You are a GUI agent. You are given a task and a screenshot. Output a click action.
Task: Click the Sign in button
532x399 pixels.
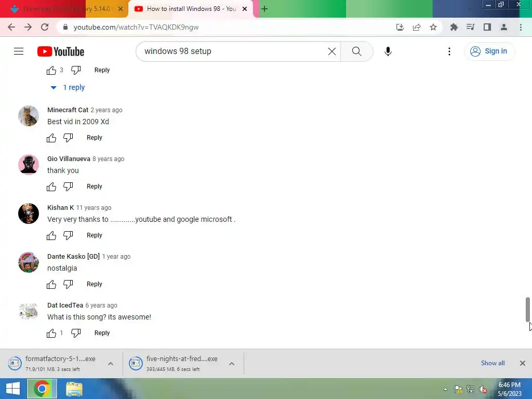click(489, 51)
